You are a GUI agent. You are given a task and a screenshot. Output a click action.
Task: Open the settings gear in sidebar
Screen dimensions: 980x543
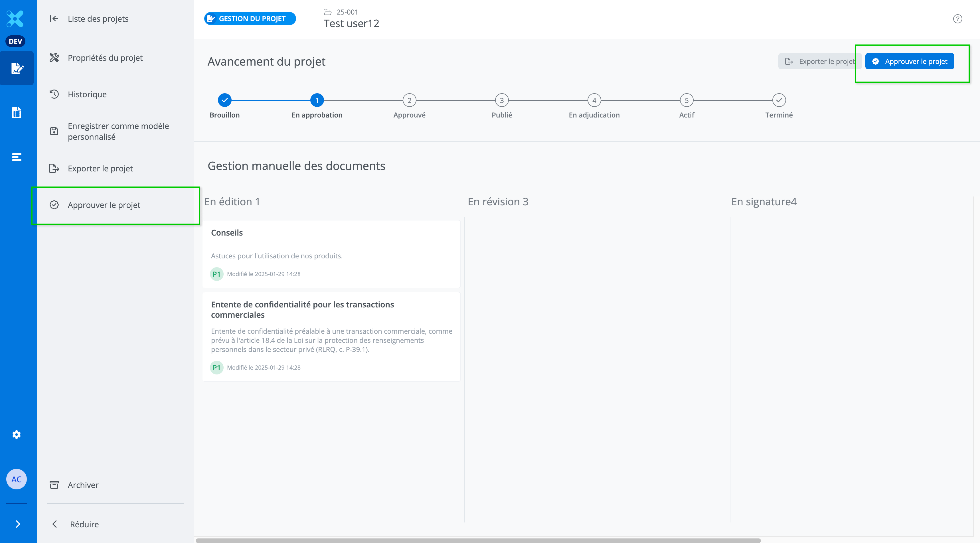click(x=16, y=434)
